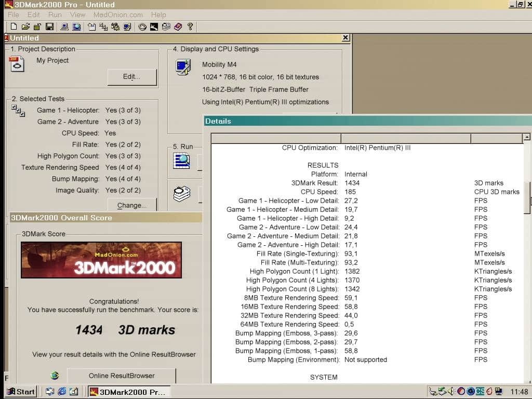Image resolution: width=532 pixels, height=399 pixels.
Task: Click the stacked discs batch toolbar icon
Action: click(x=166, y=26)
